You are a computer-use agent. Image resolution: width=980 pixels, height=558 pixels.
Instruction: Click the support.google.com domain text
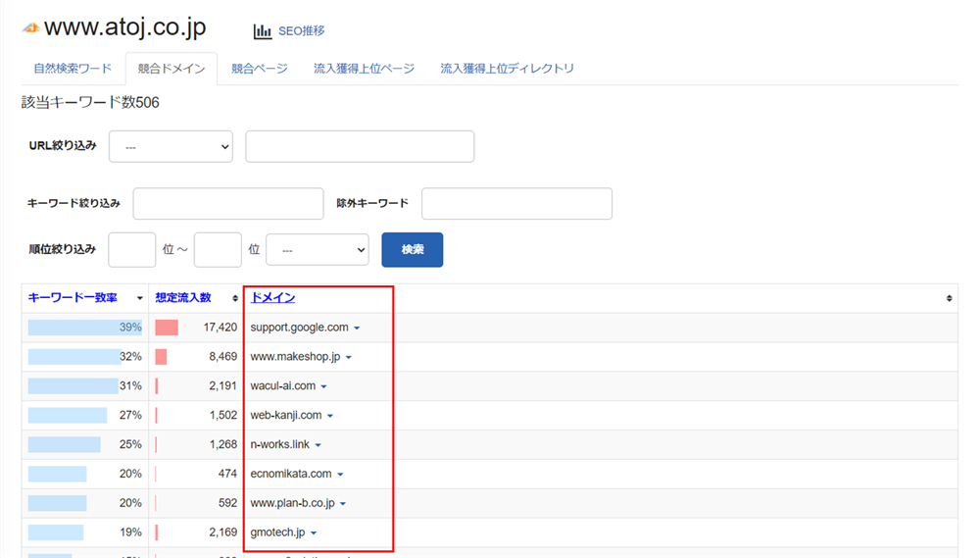[x=299, y=328]
